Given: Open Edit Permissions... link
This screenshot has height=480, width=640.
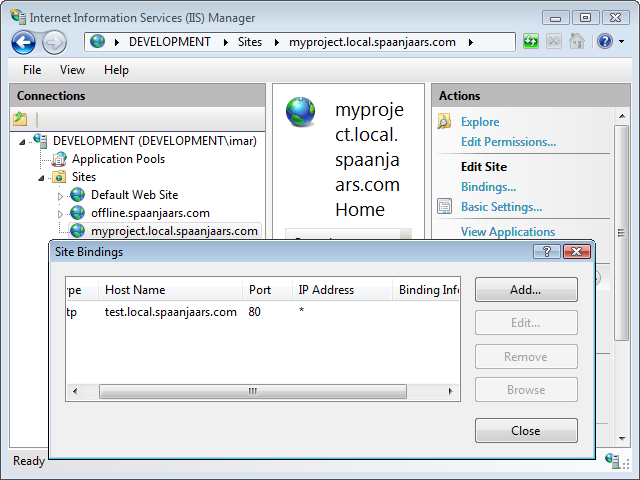Looking at the screenshot, I should point(509,142).
